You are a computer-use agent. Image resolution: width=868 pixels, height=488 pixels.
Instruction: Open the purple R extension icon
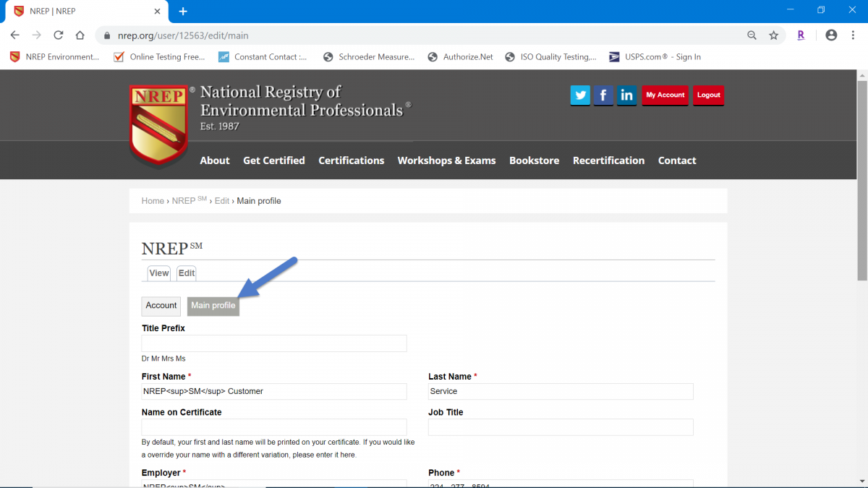click(801, 35)
